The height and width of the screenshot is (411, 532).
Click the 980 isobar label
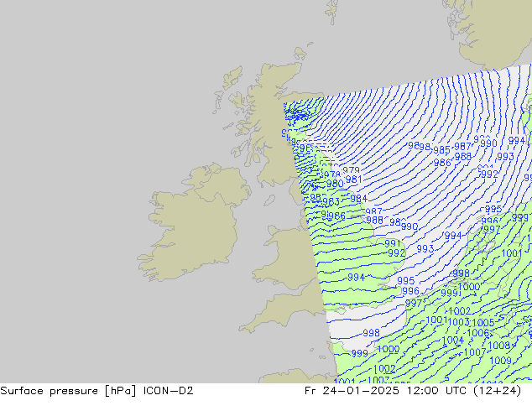pos(335,184)
